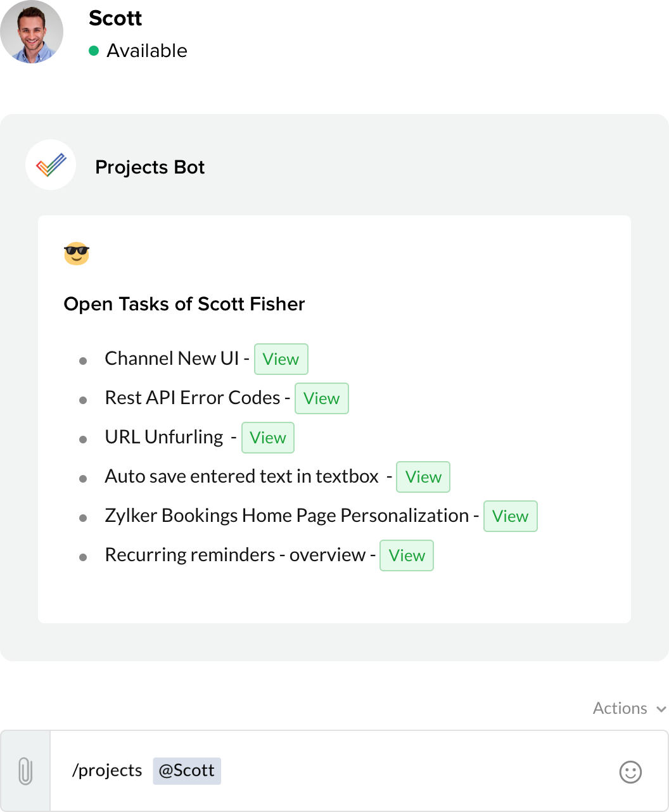Click the @Scott mention tag
The height and width of the screenshot is (812, 669).
[x=187, y=771]
